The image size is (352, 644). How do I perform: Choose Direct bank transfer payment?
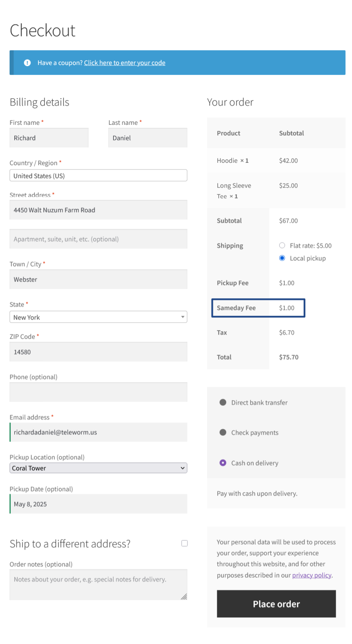click(x=223, y=402)
